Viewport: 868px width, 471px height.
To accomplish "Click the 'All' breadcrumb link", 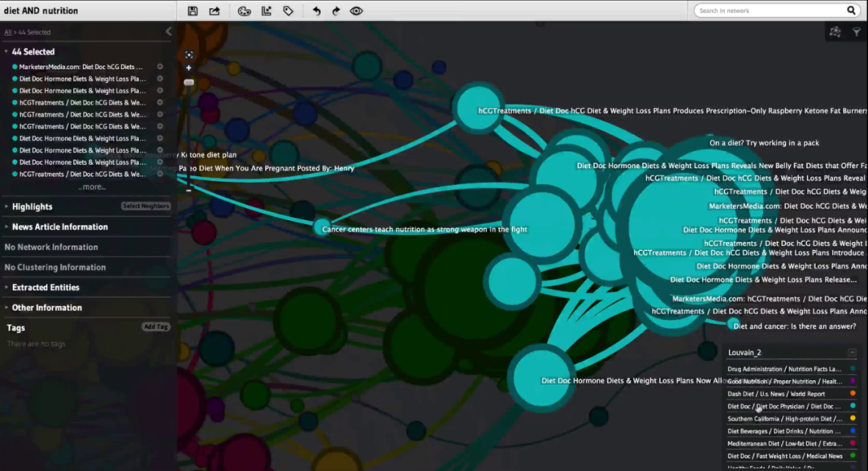I will point(8,32).
